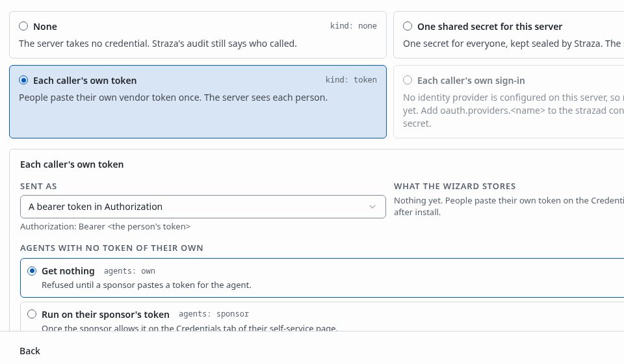Select Each caller's own token radio option

[x=23, y=81]
